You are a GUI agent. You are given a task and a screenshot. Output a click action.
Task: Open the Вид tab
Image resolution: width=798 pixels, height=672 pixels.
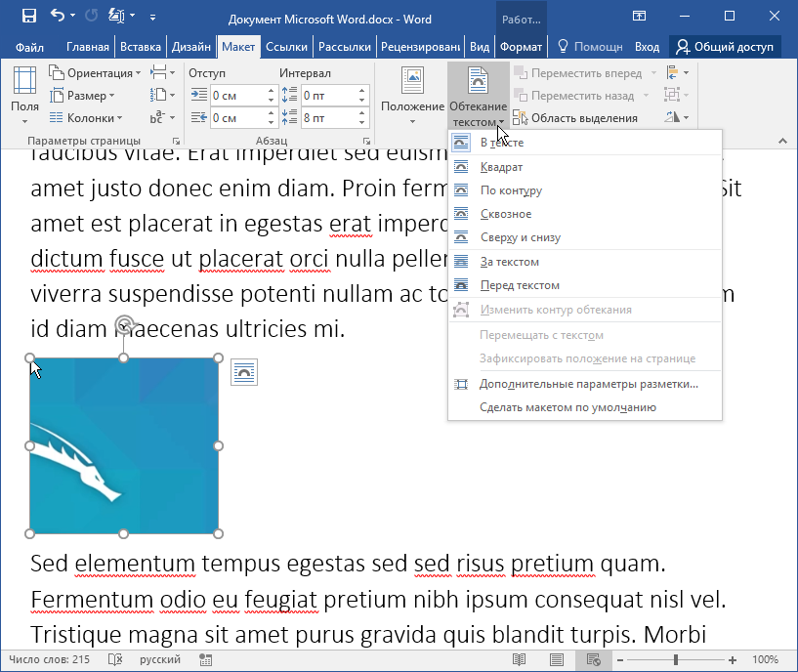pos(480,47)
